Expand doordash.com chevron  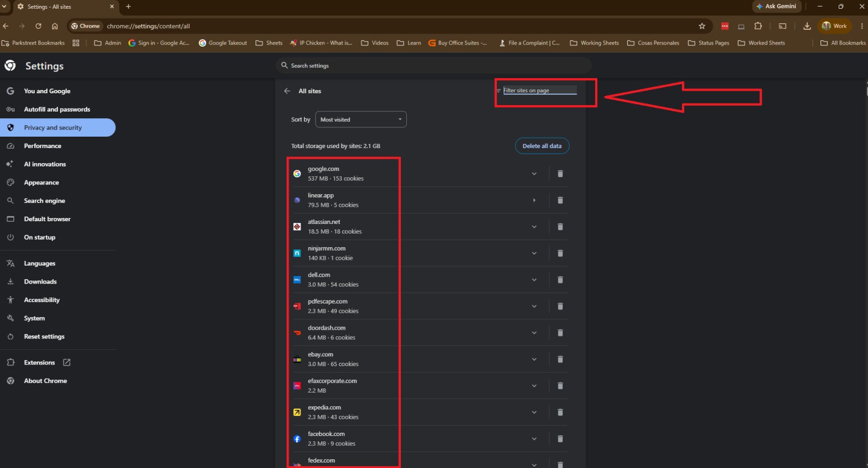click(534, 333)
